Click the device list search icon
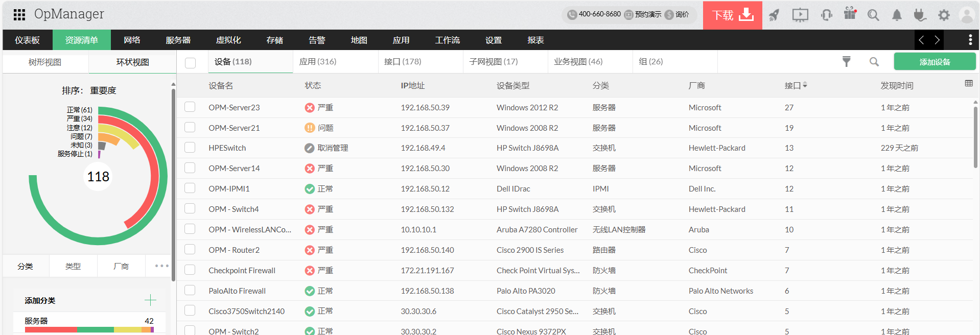Viewport: 980px width, 335px height. [874, 62]
